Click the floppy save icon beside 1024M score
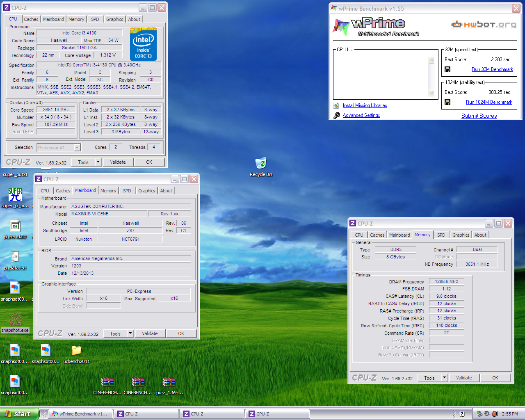This screenshot has width=525, height=420. (x=447, y=102)
